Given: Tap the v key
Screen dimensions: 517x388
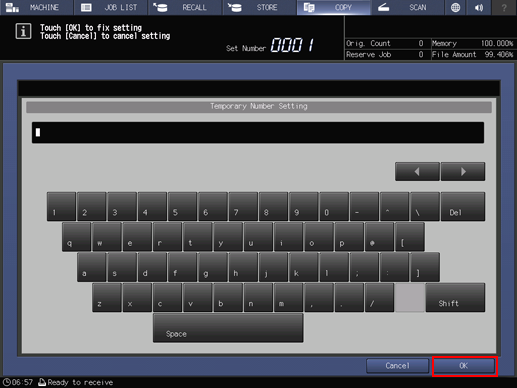Looking at the screenshot, I should click(x=198, y=297).
